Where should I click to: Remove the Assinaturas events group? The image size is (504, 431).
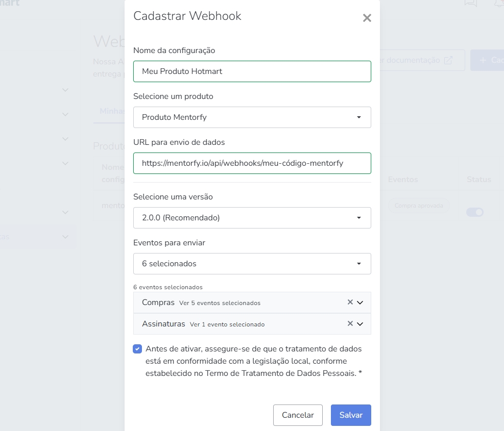click(350, 324)
